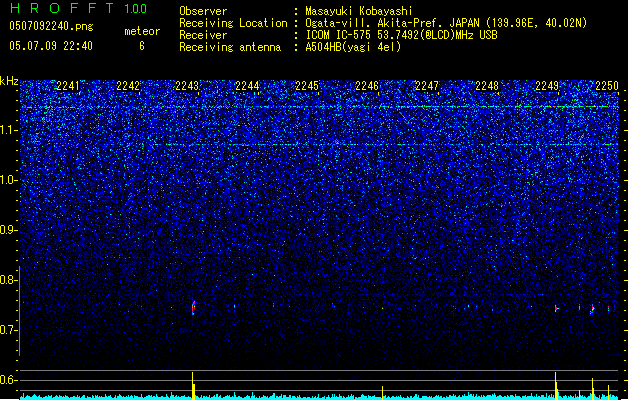
Task: Click the meteor count value 6
Action: [142, 46]
